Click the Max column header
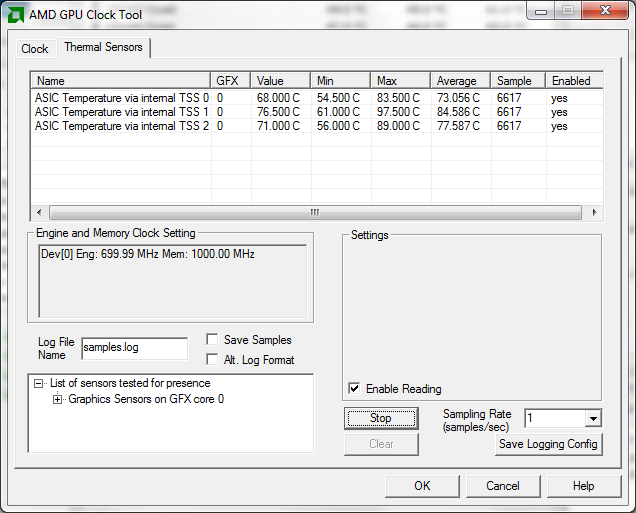This screenshot has height=513, width=636. click(x=401, y=81)
